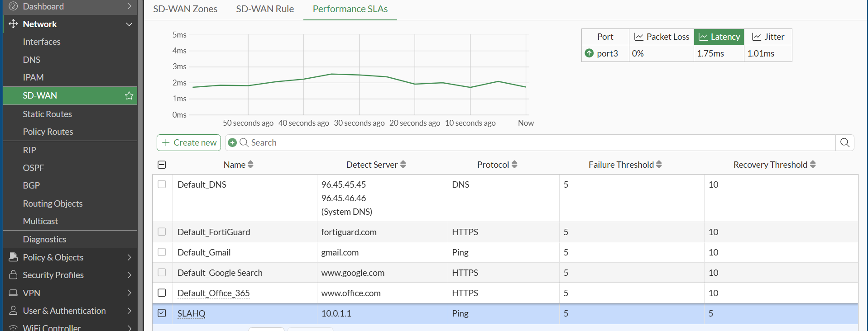Check the Default_Office_365 row checkbox

[162, 293]
